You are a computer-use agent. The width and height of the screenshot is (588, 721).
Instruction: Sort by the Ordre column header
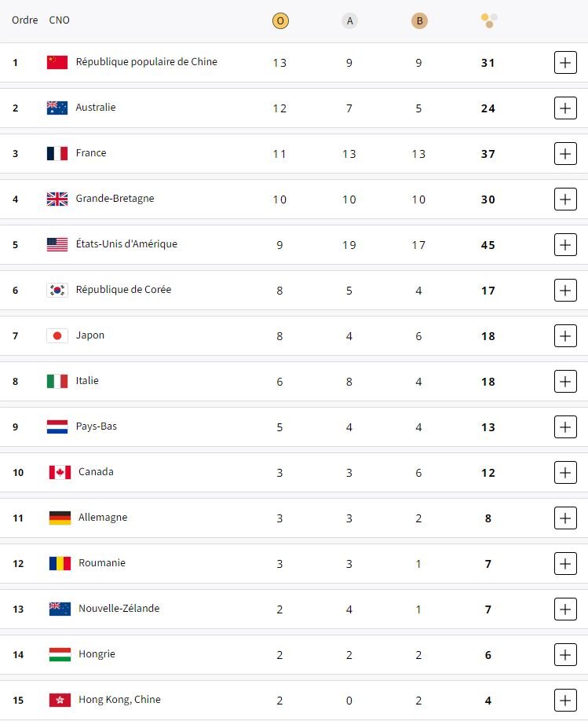pyautogui.click(x=25, y=20)
